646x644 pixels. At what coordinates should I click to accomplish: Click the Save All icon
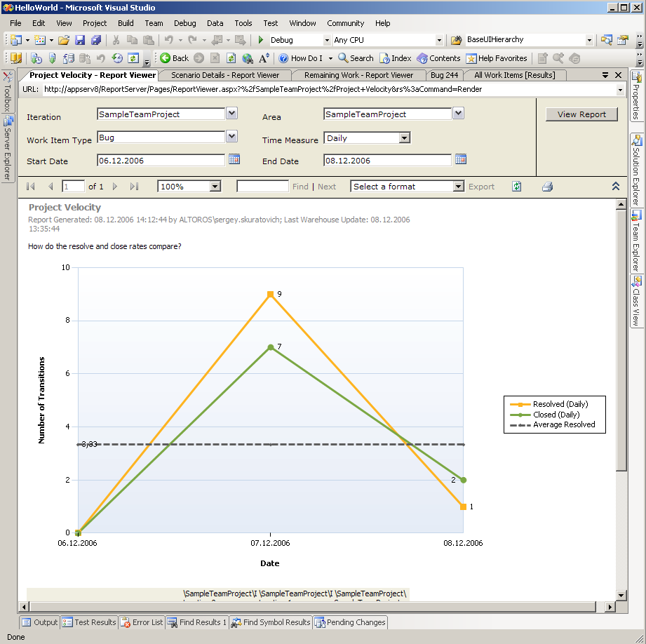point(96,40)
